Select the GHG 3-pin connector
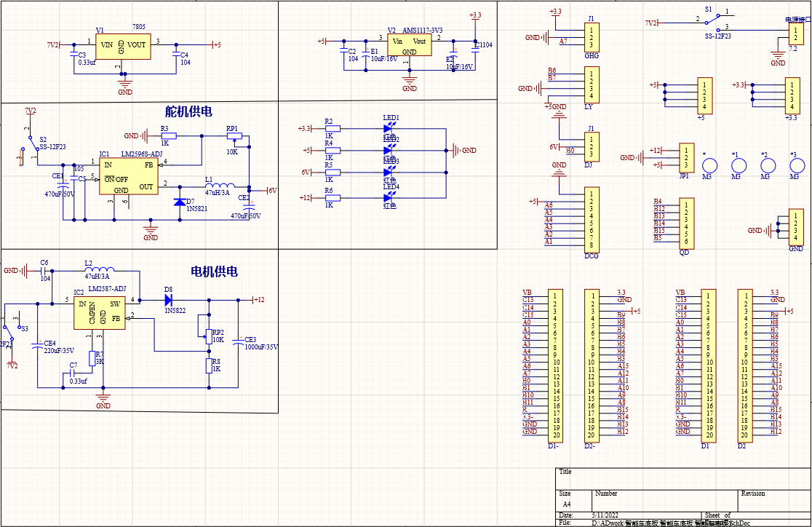Screen dimensions: 812x527 [592, 38]
